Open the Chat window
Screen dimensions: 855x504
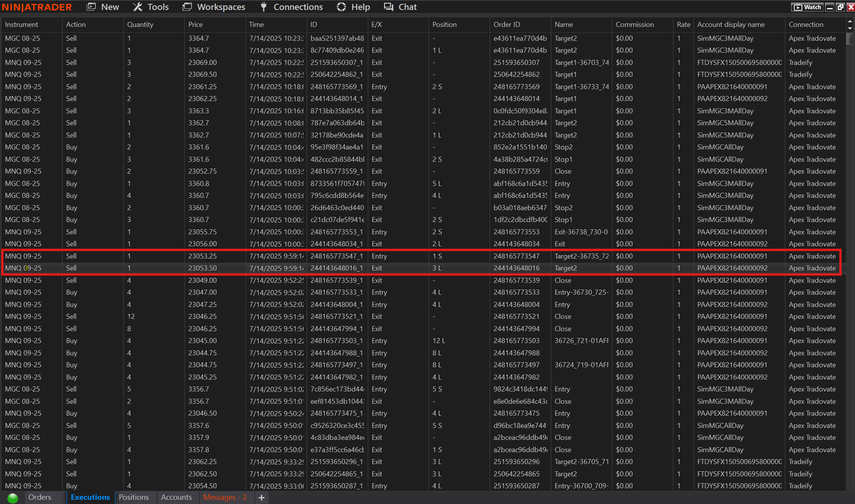click(x=400, y=7)
